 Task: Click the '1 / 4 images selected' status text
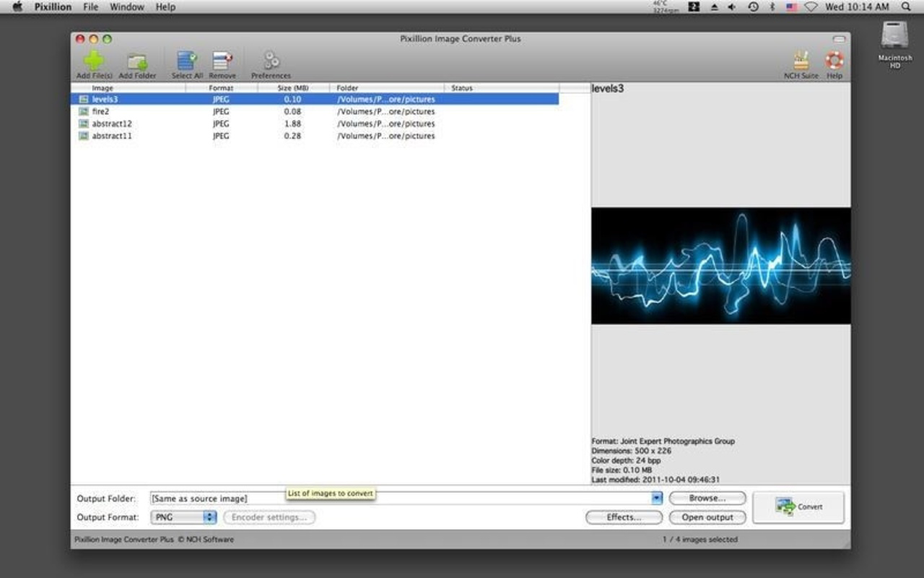[x=700, y=539]
